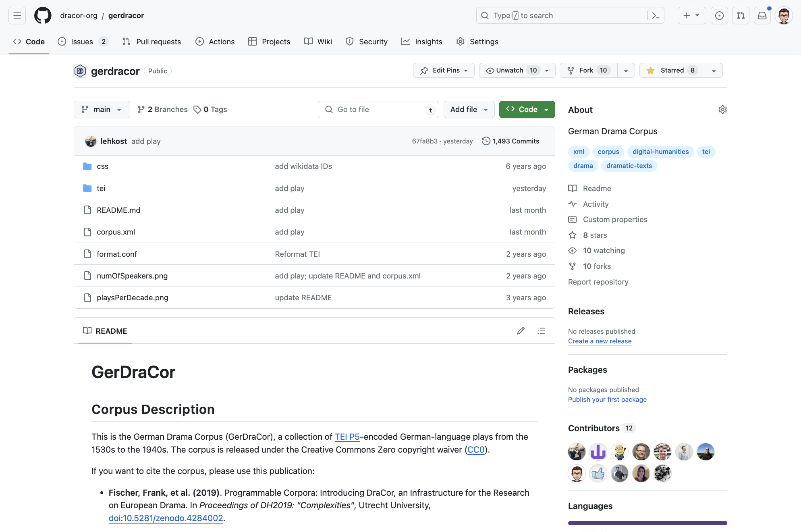Click the Go to file search field
The height and width of the screenshot is (532, 801).
click(x=378, y=110)
